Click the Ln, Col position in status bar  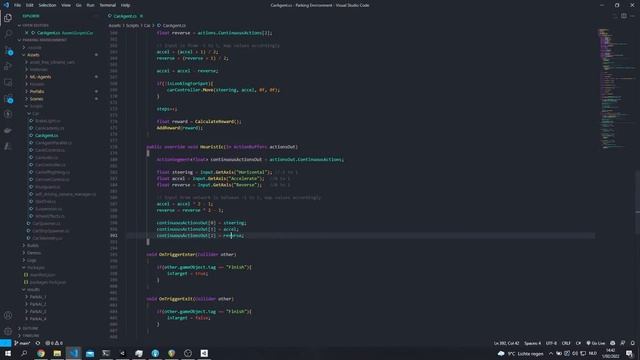pyautogui.click(x=507, y=343)
